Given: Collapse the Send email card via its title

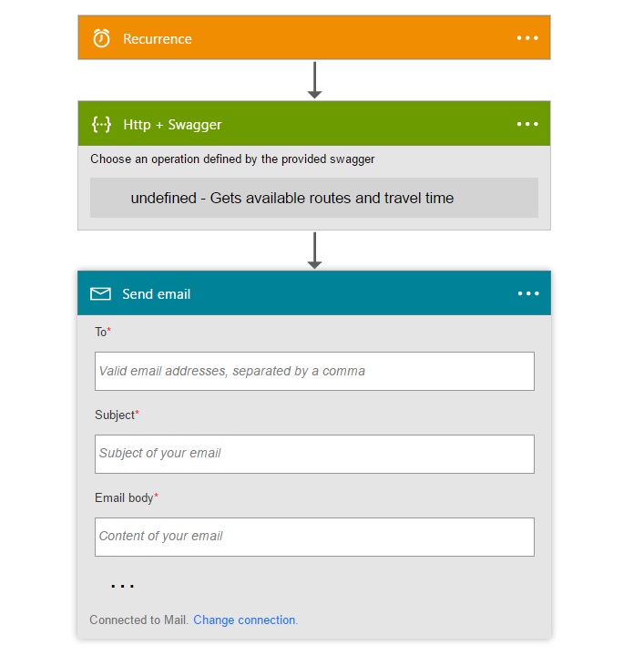Looking at the screenshot, I should 157,294.
